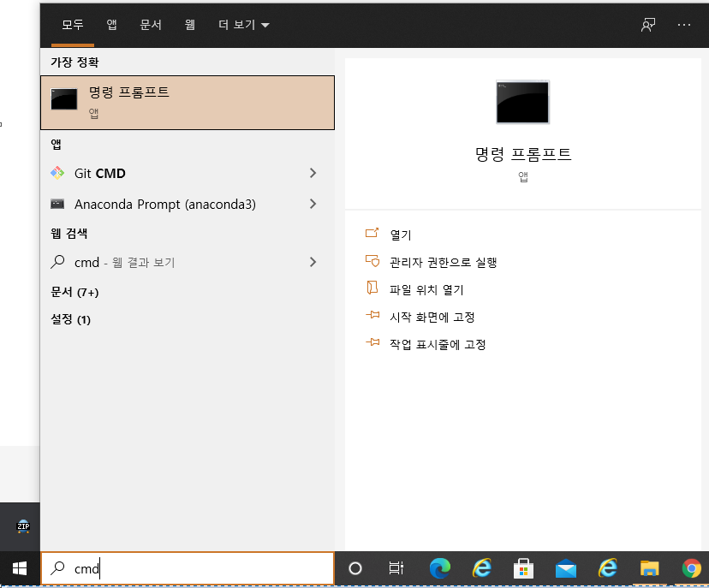Choose 파일 위치 열기
The image size is (709, 588).
coord(426,289)
